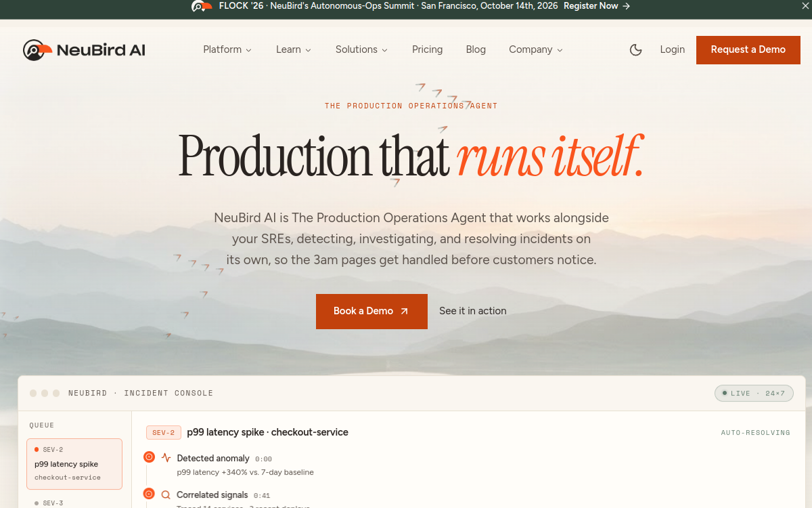Select the SEV-3 item in the queue
Screen dimensions: 812x508
pyautogui.click(x=74, y=503)
